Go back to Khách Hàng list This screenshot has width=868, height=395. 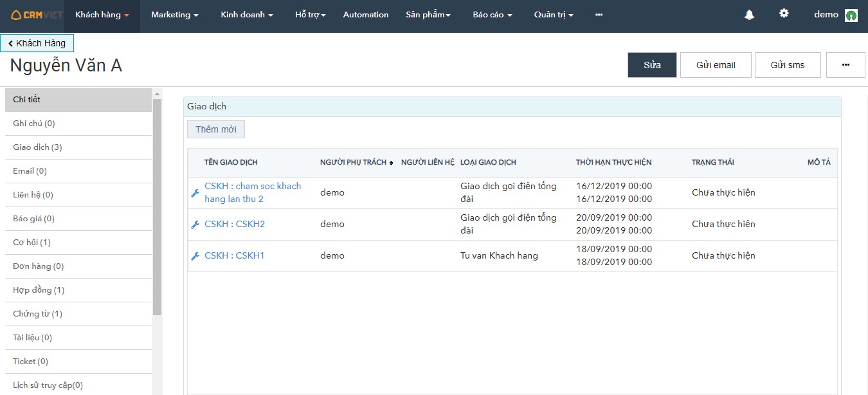pos(37,43)
